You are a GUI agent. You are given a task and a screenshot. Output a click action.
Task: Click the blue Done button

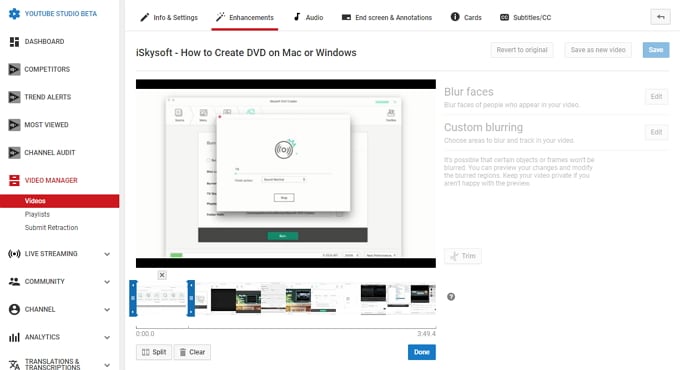422,352
